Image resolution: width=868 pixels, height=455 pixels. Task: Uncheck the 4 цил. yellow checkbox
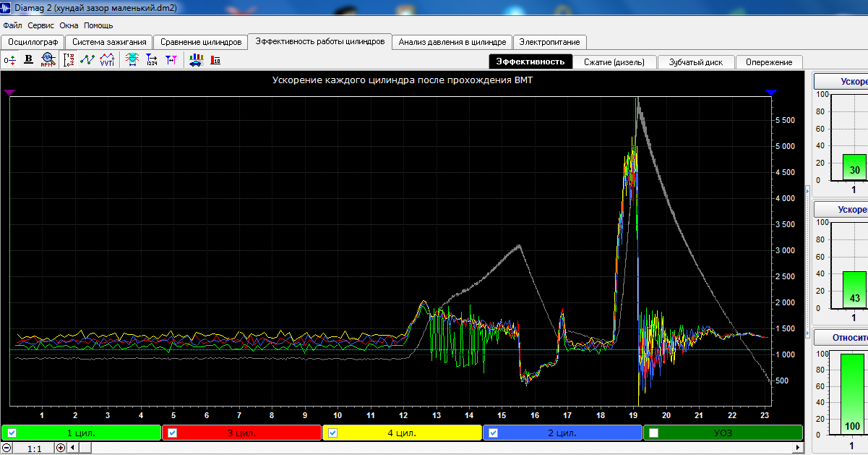(332, 433)
